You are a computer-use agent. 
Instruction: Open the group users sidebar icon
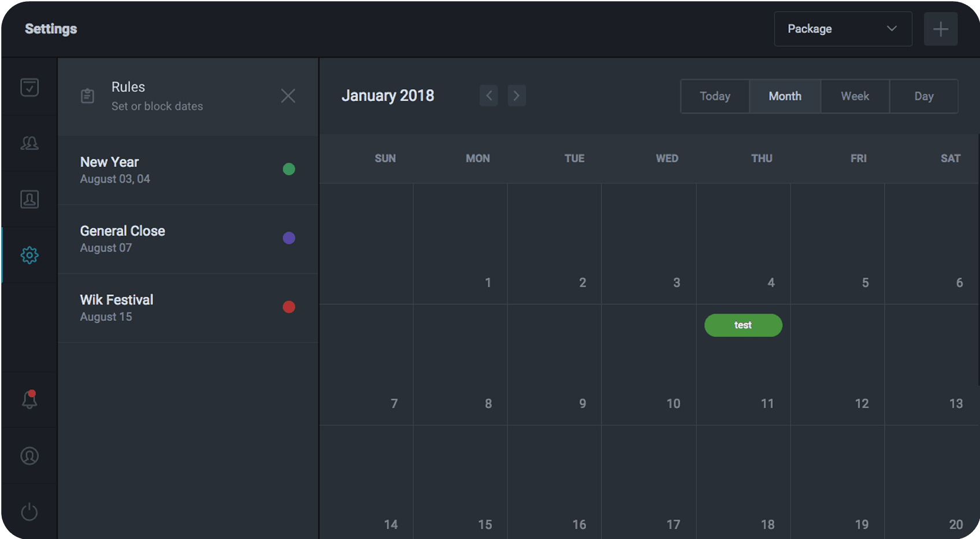(29, 143)
